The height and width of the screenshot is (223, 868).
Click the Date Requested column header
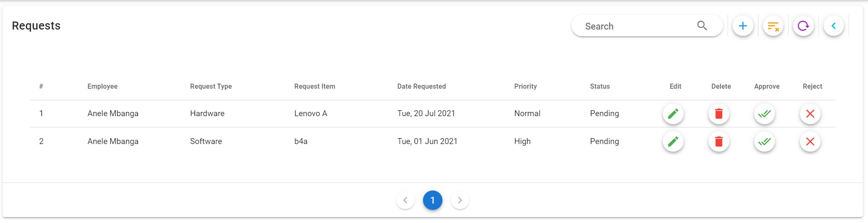pyautogui.click(x=421, y=86)
